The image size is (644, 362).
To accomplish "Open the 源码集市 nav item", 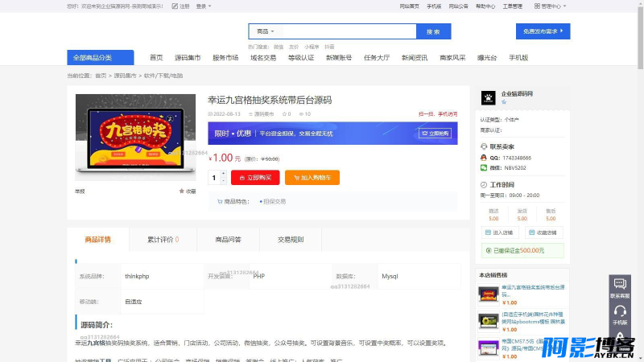I will pyautogui.click(x=188, y=57).
